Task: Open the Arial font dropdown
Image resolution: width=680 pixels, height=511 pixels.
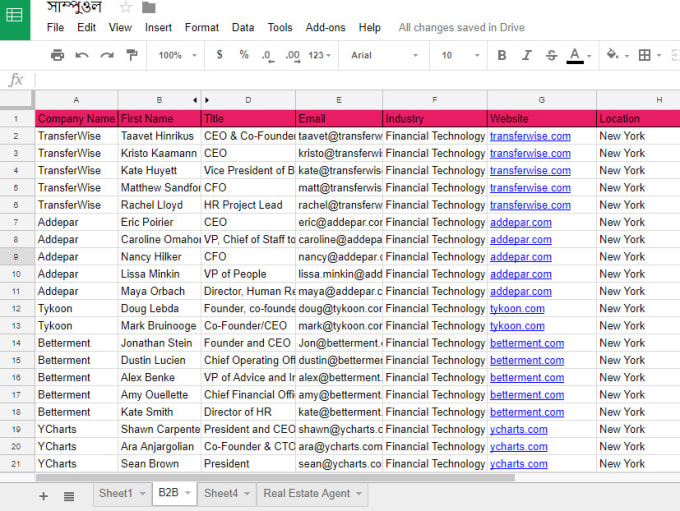Action: click(384, 55)
